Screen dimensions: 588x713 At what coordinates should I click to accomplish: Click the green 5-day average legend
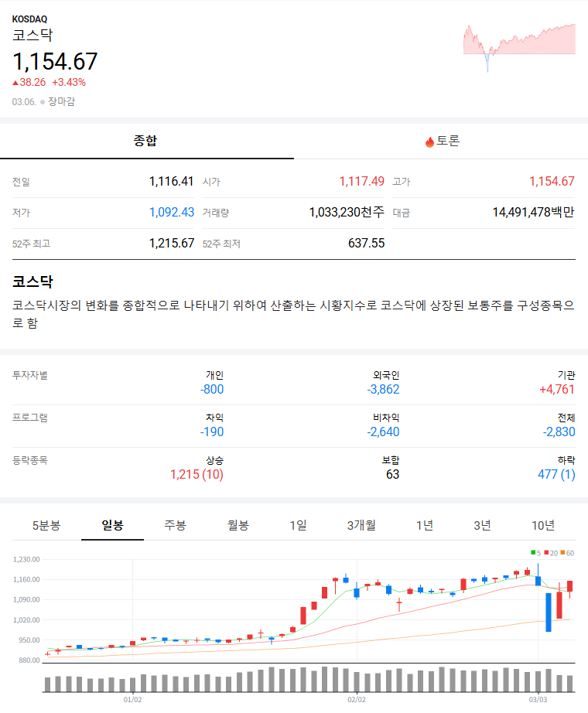[x=535, y=553]
